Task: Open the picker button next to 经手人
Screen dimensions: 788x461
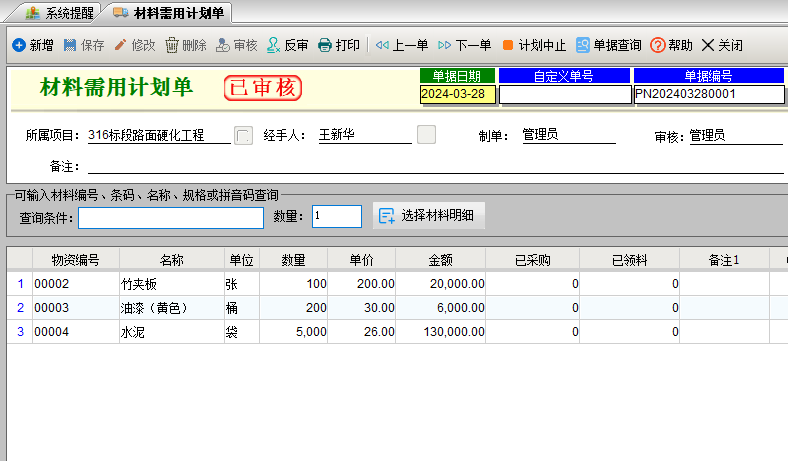Action: 426,135
